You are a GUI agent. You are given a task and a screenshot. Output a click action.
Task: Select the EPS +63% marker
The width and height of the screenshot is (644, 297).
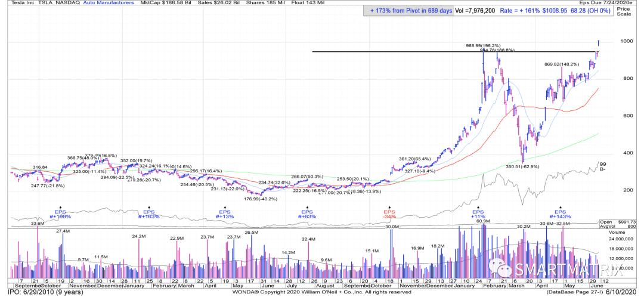point(306,215)
